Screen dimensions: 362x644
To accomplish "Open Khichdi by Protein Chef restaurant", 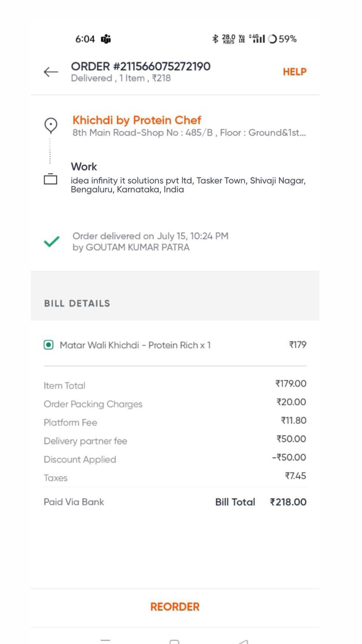I will (x=137, y=120).
